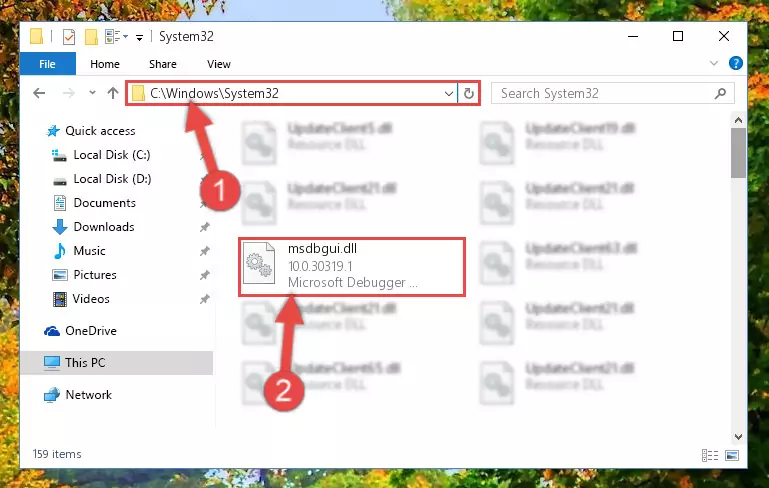
Task: Click the pin icon next to Videos
Action: (205, 299)
